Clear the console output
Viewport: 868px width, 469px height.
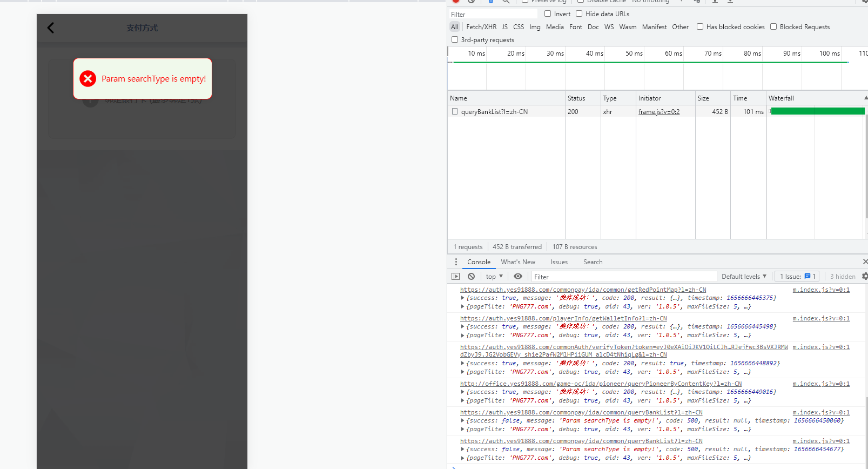pyautogui.click(x=472, y=277)
